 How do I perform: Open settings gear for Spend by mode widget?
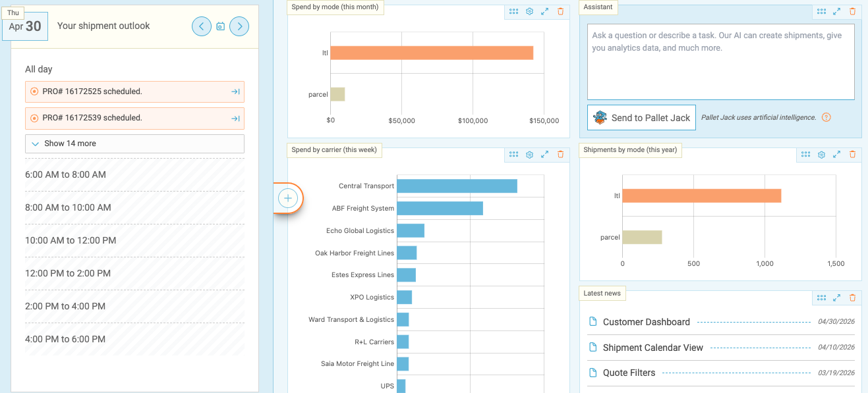point(529,12)
